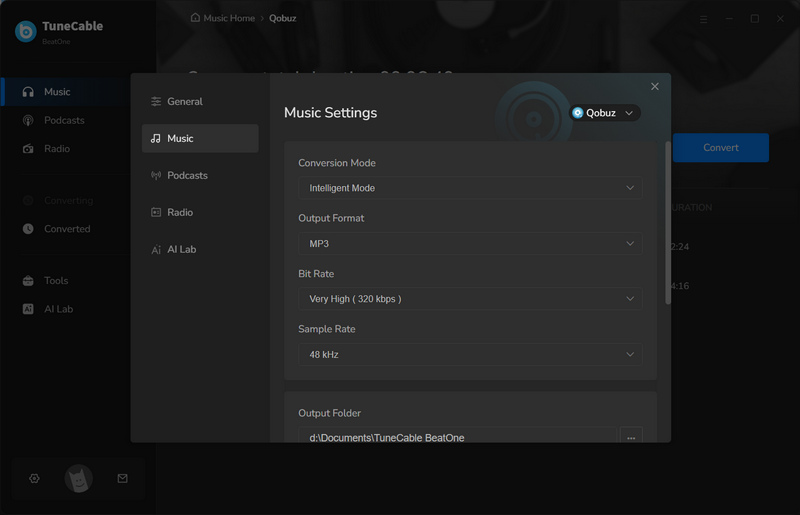Open the mail feedback icon

(122, 479)
